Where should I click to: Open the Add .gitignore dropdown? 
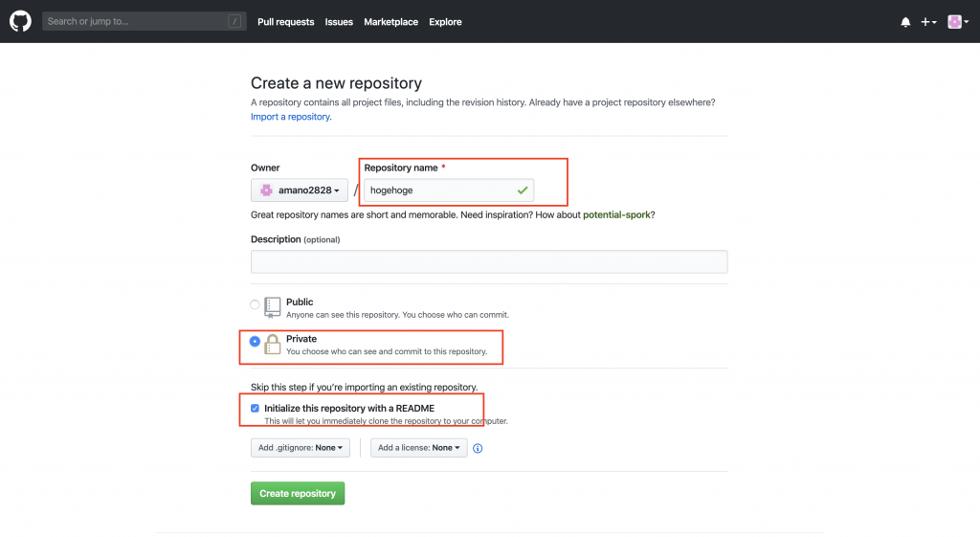300,448
